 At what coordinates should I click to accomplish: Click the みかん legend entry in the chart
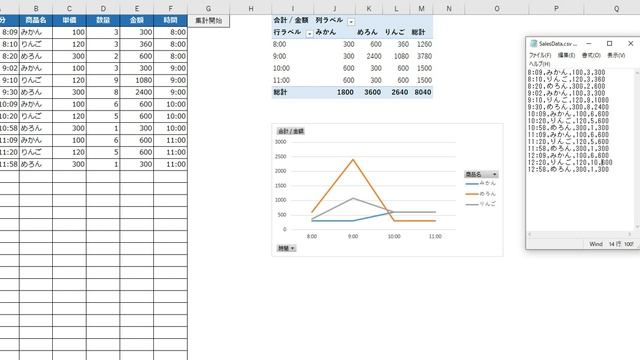pyautogui.click(x=481, y=183)
